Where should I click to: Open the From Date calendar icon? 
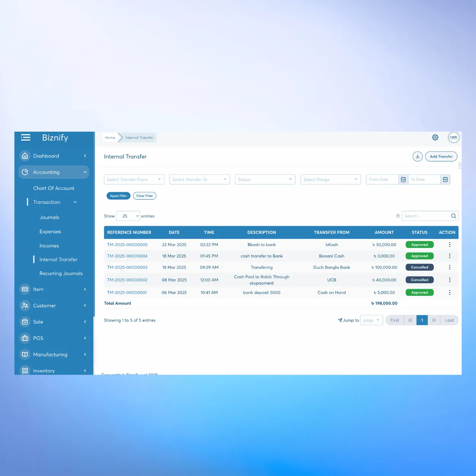[403, 179]
